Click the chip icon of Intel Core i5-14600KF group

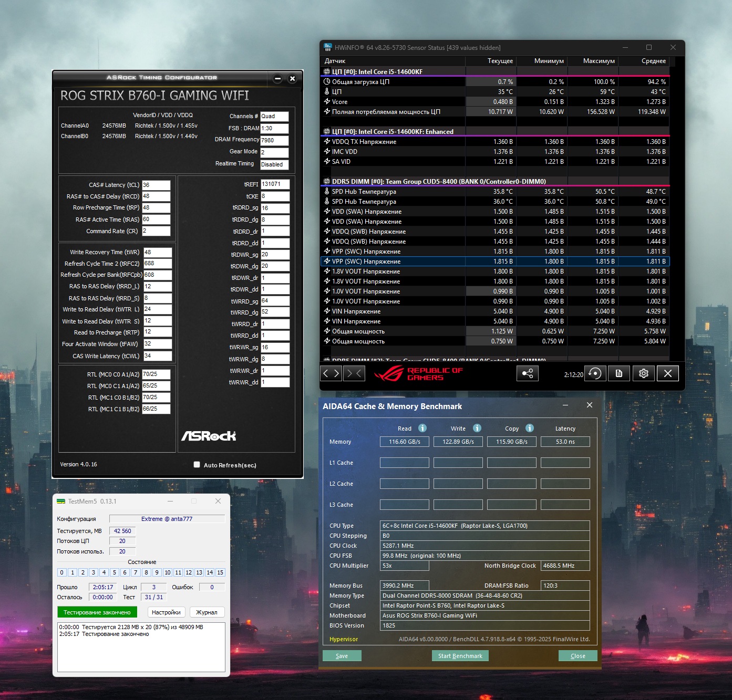tap(327, 71)
